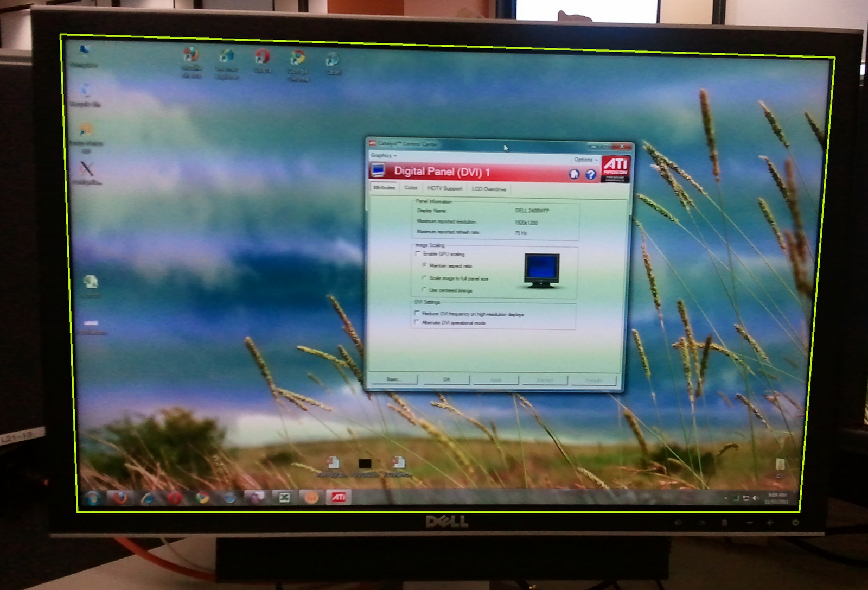
Task: Click the taskbar clock
Action: 776,498
